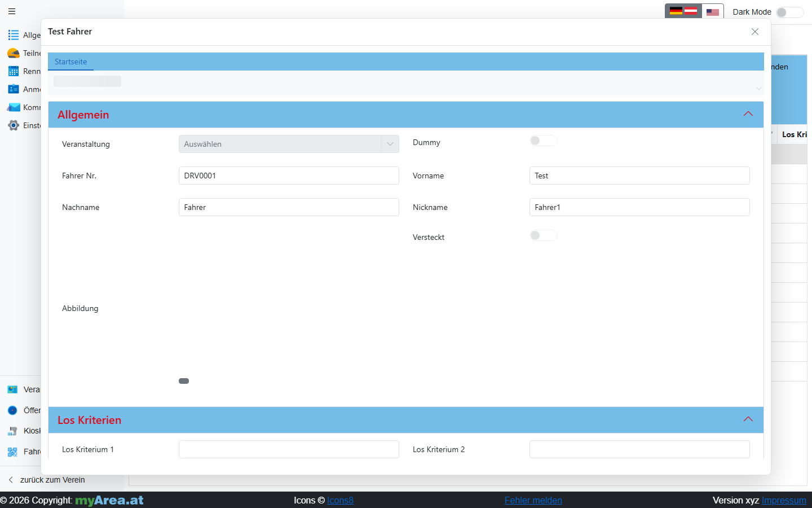
Task: Click the calendar Rennen icon in sidebar
Action: pos(14,71)
